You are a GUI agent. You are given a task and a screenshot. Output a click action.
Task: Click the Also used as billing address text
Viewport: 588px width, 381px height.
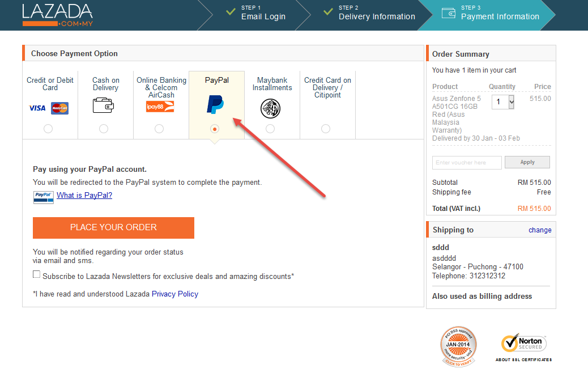(482, 296)
